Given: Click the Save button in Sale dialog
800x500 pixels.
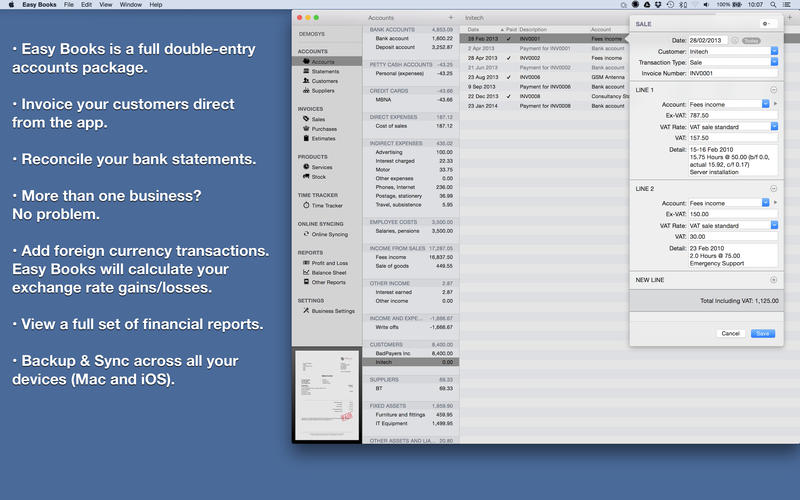Looking at the screenshot, I should [762, 333].
